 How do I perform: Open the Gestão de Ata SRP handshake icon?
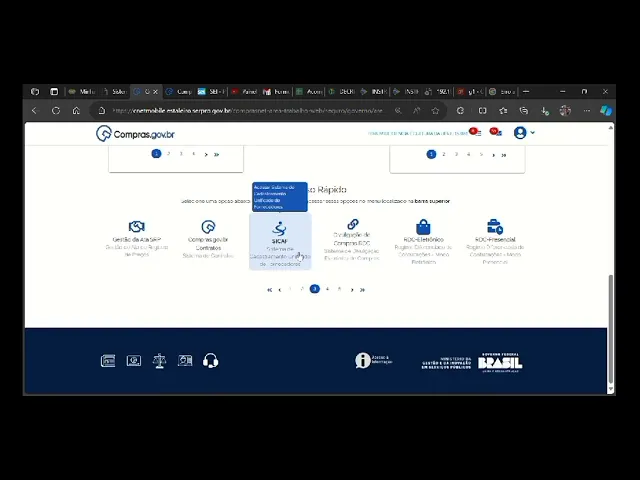click(137, 227)
